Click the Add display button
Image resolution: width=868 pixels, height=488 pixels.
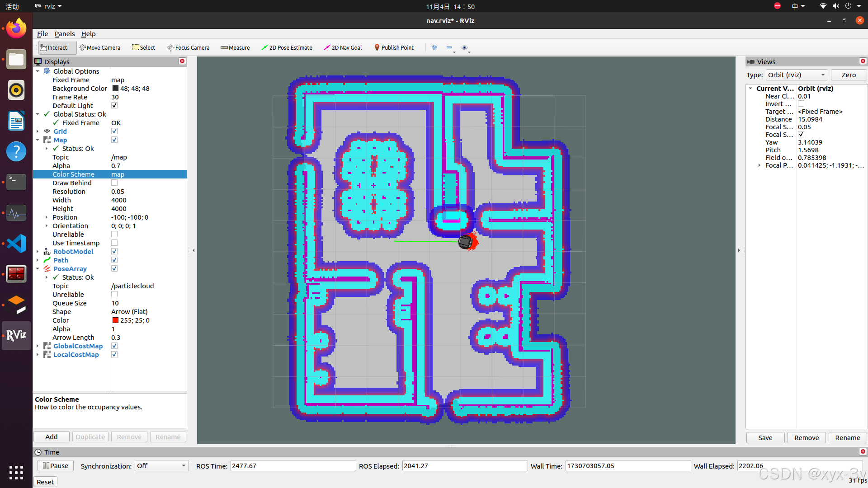52,437
